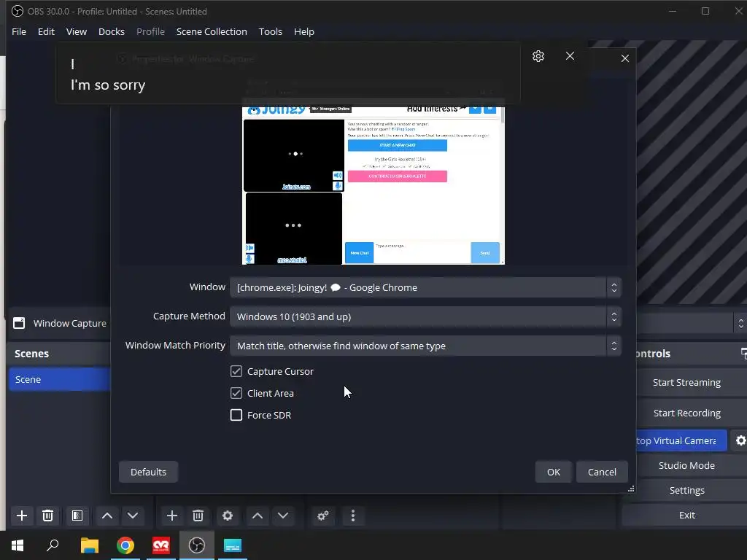Cancel the properties dialog
This screenshot has width=747, height=560.
tap(602, 472)
